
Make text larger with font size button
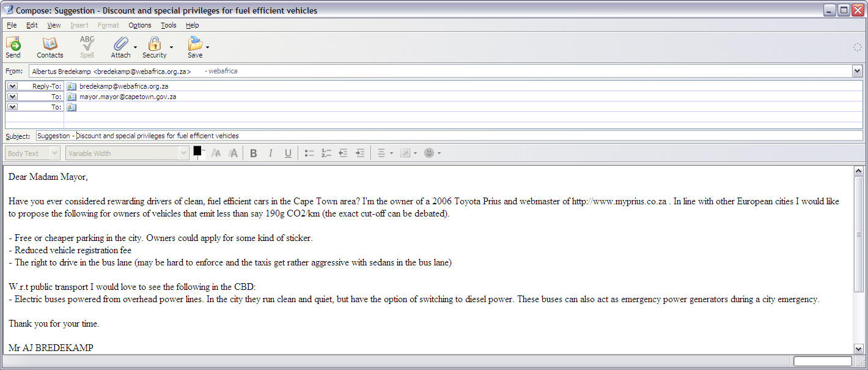[233, 154]
